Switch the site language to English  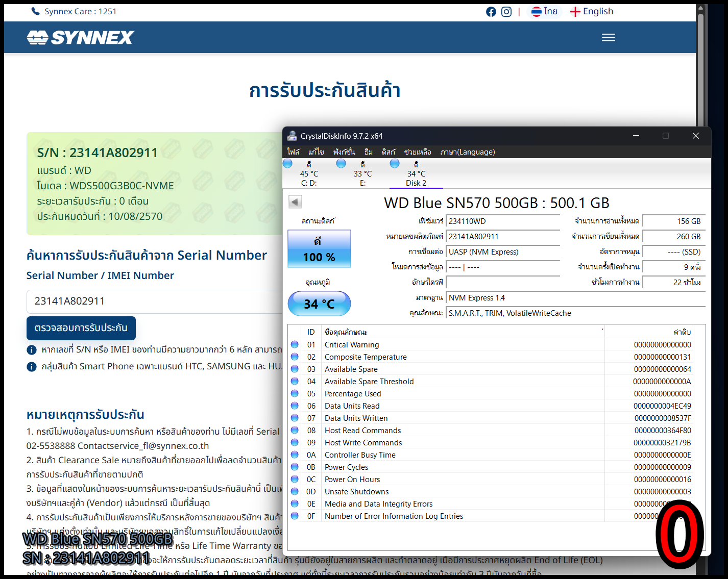[592, 12]
